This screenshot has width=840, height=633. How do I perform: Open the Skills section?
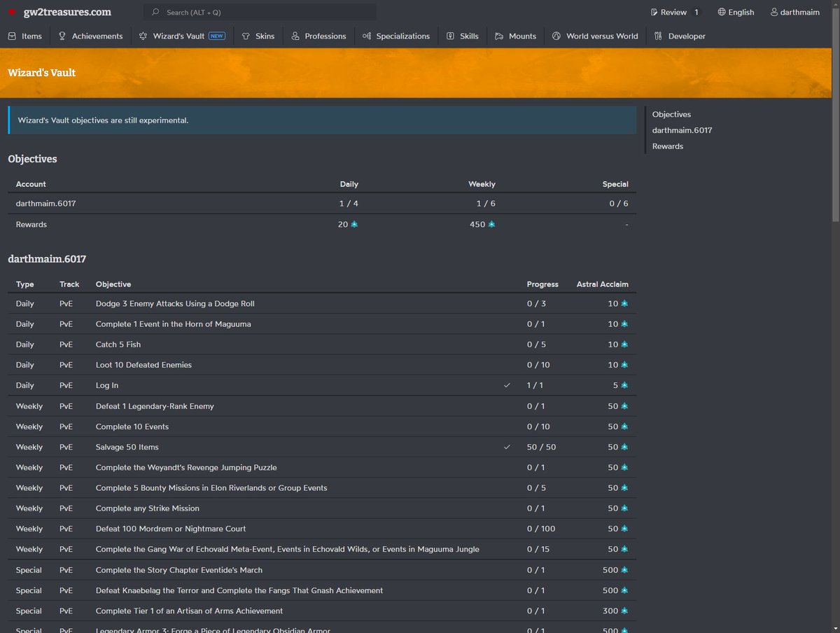[x=463, y=36]
